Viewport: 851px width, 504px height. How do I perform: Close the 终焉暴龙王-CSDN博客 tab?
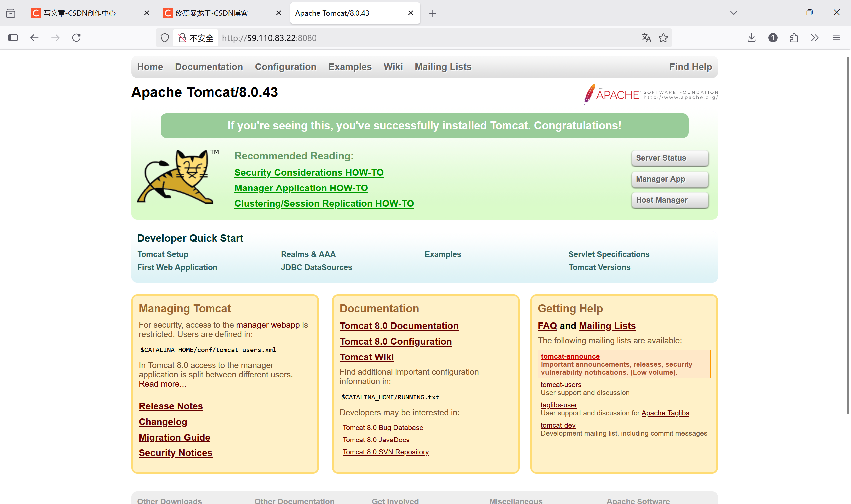click(x=279, y=13)
